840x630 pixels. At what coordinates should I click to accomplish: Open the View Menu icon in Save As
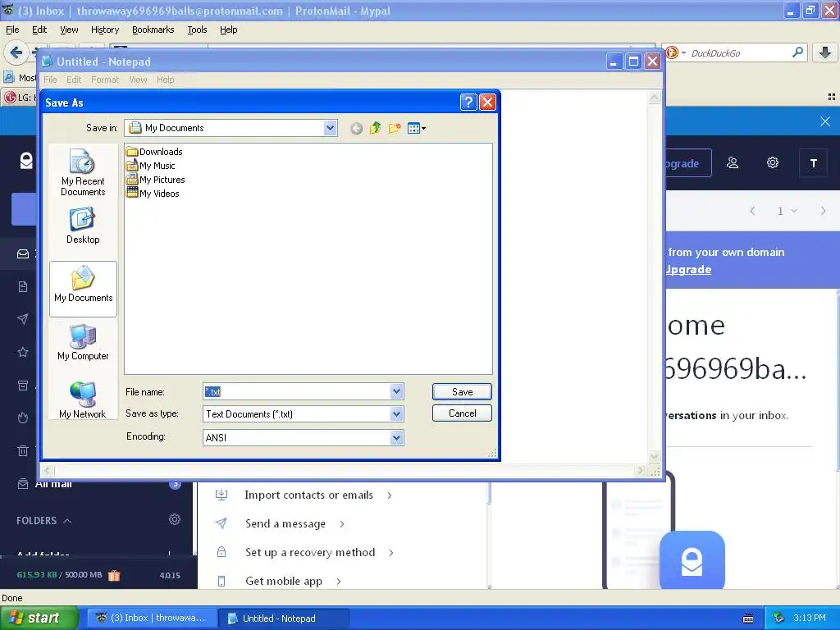[416, 128]
